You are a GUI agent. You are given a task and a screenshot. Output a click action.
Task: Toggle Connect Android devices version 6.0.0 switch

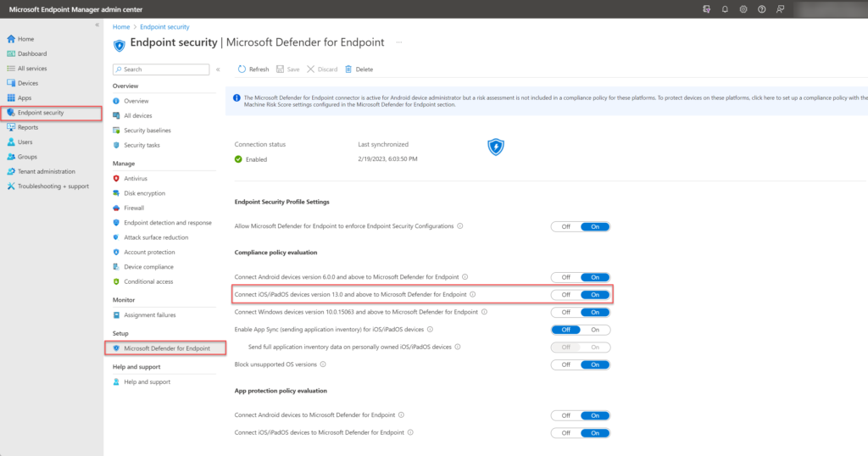[x=580, y=277]
